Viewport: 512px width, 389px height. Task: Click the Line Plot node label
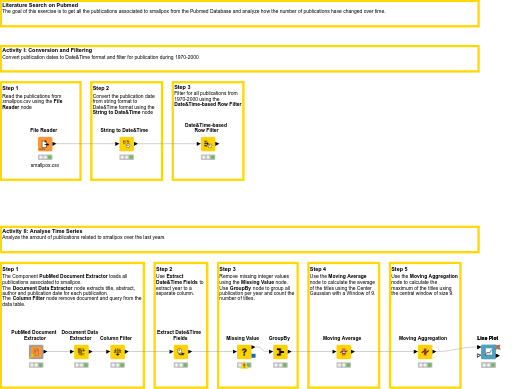click(x=488, y=338)
